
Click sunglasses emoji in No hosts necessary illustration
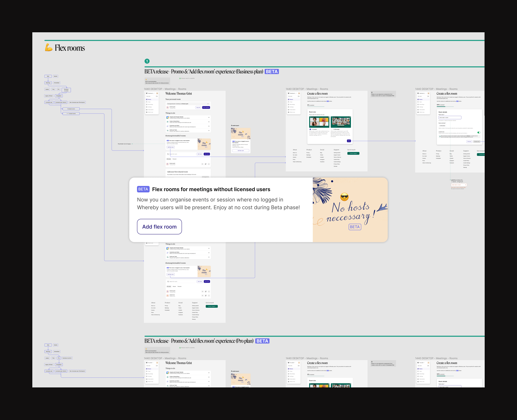tap(344, 197)
